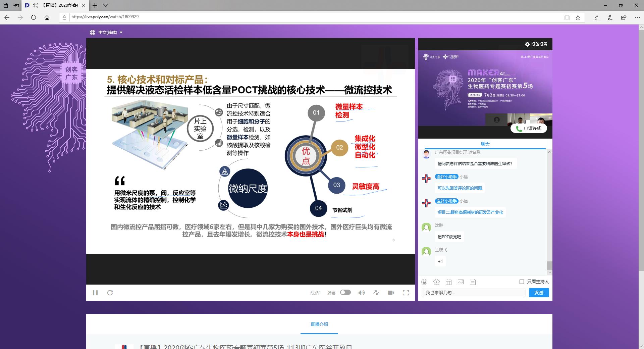Enter fullscreen video mode
644x349 pixels.
pyautogui.click(x=406, y=293)
